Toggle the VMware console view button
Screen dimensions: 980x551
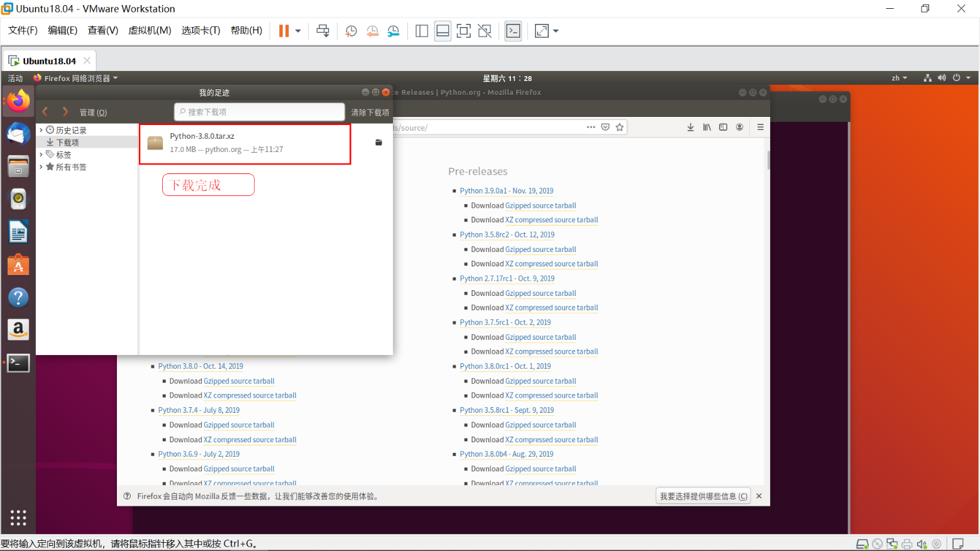pos(513,31)
